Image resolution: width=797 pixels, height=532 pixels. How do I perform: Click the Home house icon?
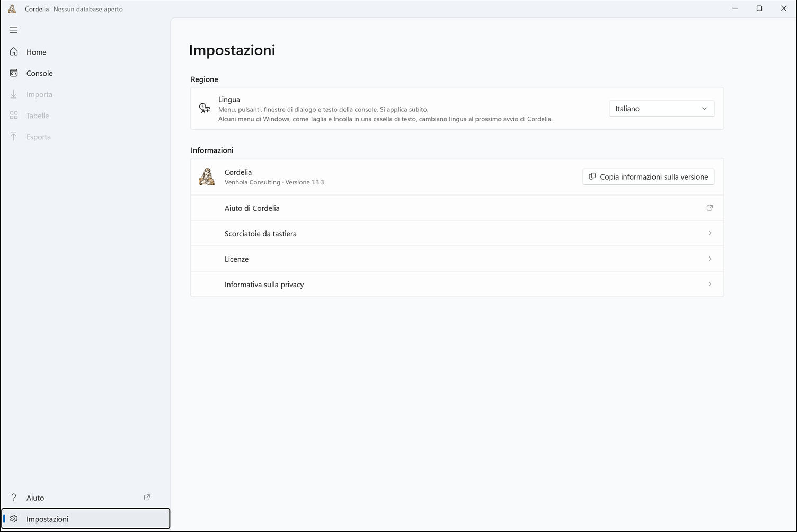14,52
